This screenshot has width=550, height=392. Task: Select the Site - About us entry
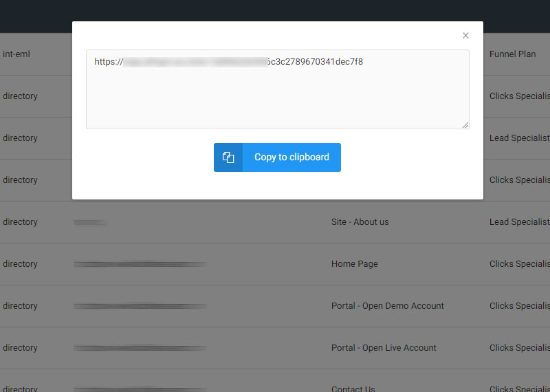360,222
